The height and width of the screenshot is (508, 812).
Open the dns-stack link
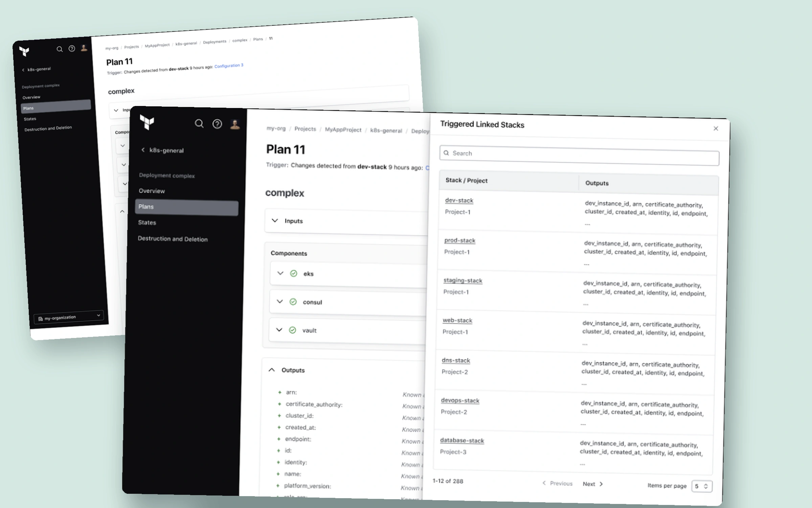(456, 360)
